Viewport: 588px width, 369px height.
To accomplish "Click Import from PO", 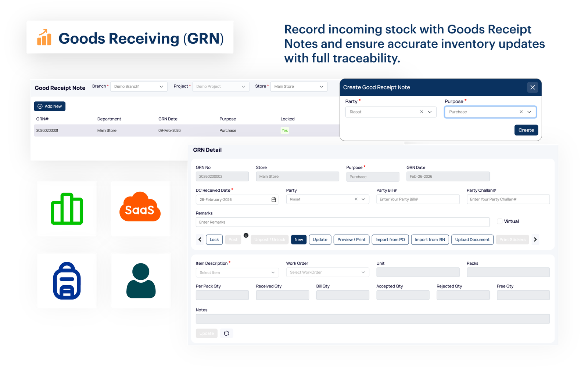I will coord(390,239).
